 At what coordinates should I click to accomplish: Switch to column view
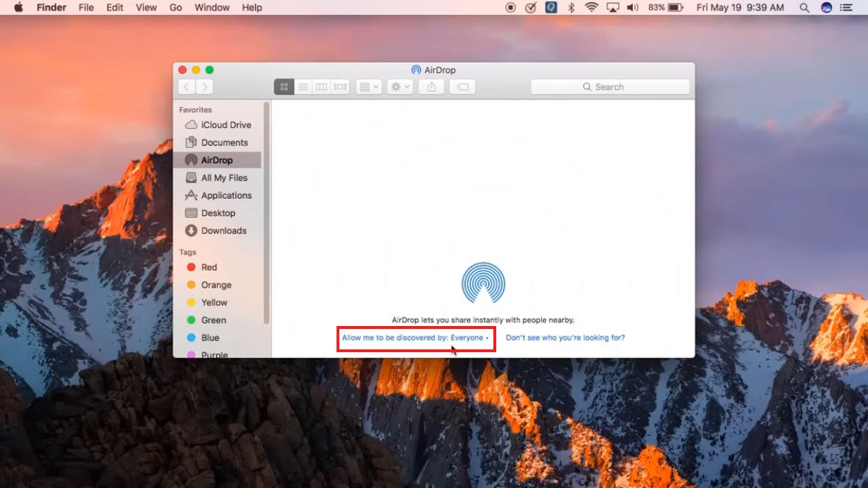tap(321, 87)
